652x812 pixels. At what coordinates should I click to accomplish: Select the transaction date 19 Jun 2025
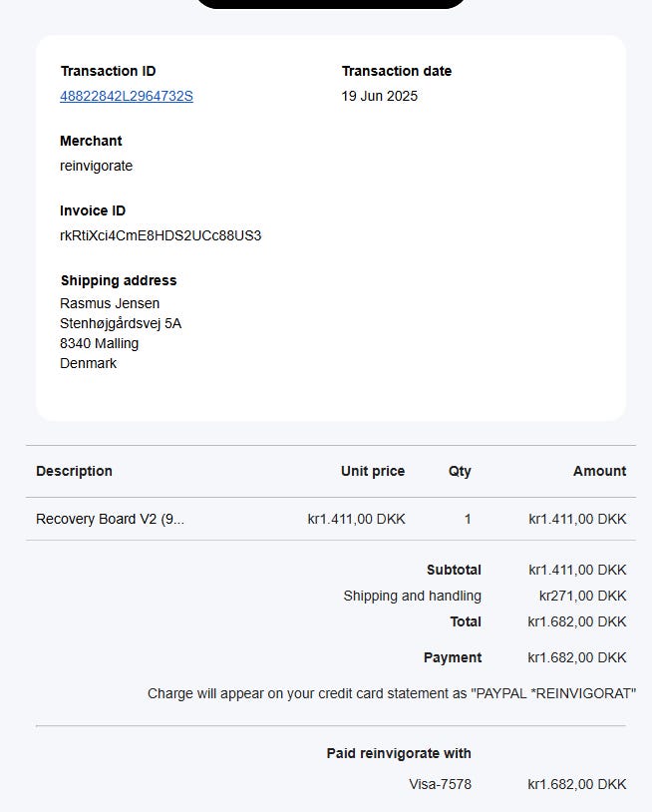[x=379, y=97]
